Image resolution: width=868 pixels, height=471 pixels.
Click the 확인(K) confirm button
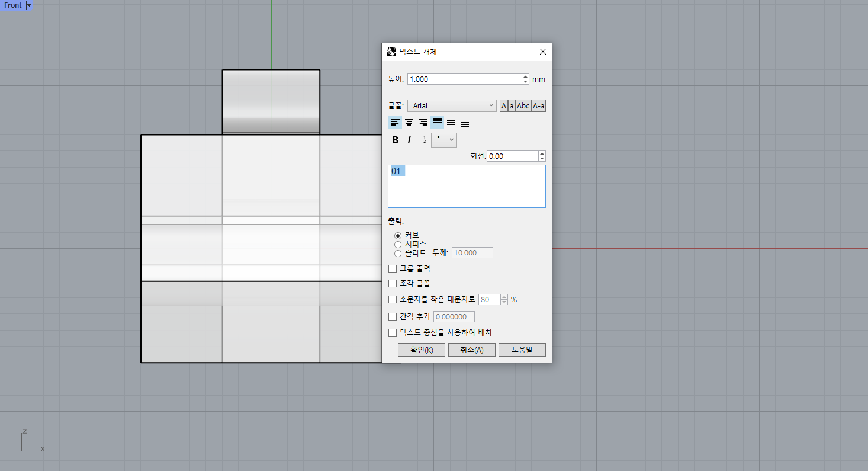click(421, 350)
